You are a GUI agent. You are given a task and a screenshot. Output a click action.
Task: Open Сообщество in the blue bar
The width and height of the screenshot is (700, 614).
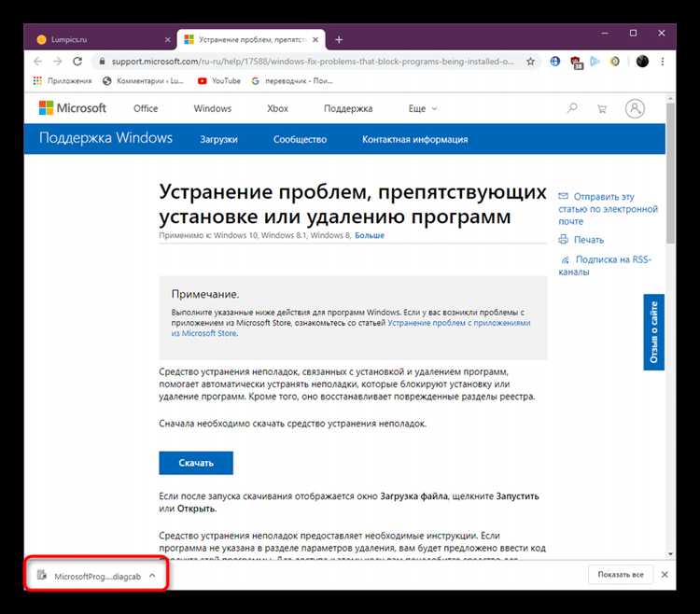point(300,139)
